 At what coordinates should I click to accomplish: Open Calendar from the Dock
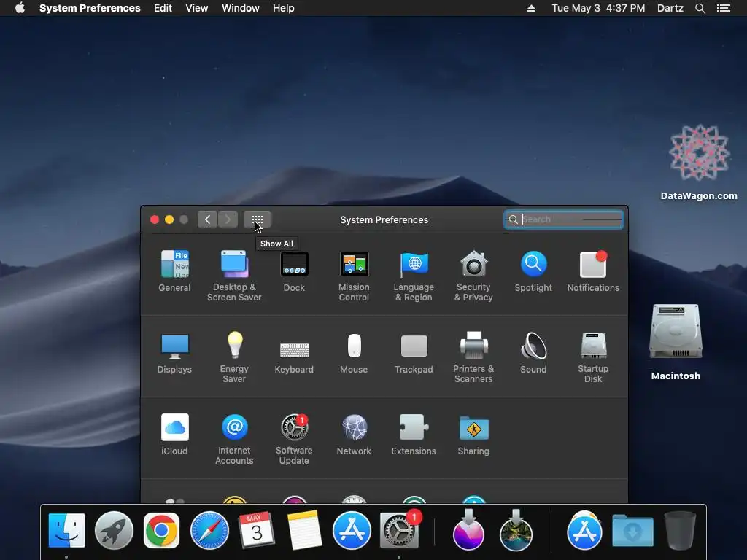point(256,530)
